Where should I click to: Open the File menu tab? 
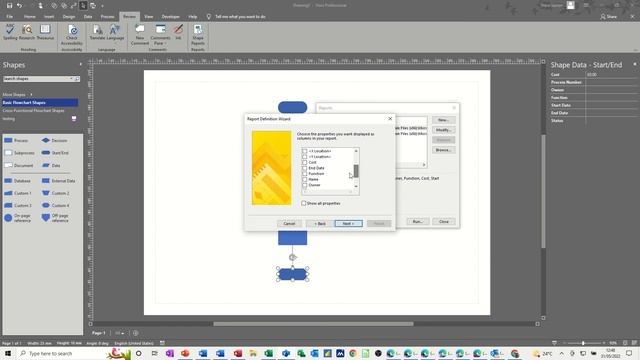tap(9, 17)
